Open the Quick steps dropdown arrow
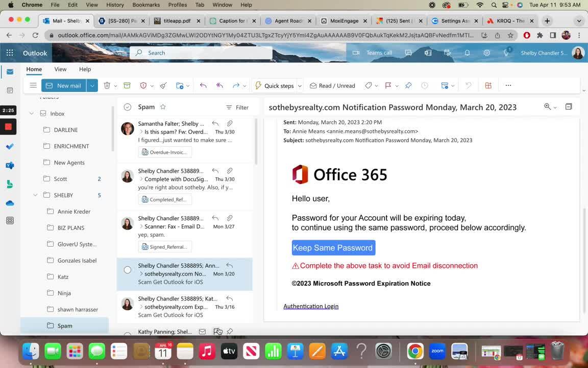This screenshot has width=588, height=368. click(x=300, y=86)
